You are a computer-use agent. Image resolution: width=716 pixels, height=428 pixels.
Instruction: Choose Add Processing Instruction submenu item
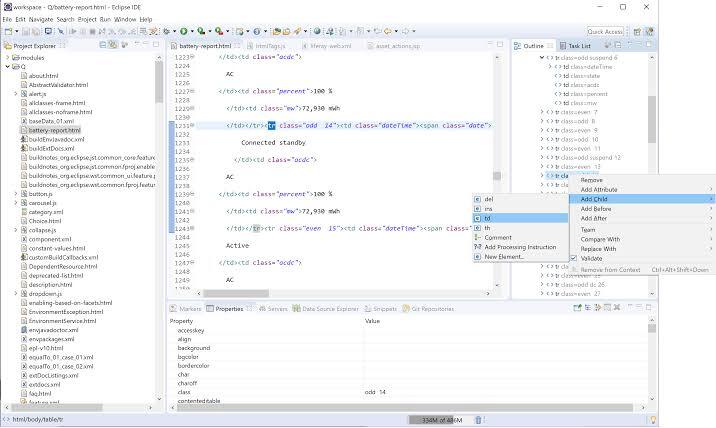pos(520,247)
